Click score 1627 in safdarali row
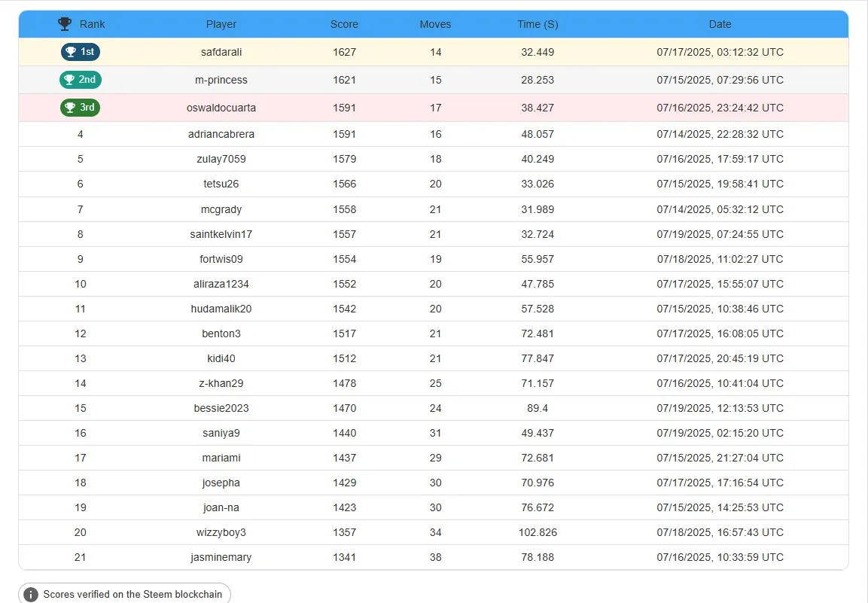This screenshot has height=603, width=868. coord(344,52)
